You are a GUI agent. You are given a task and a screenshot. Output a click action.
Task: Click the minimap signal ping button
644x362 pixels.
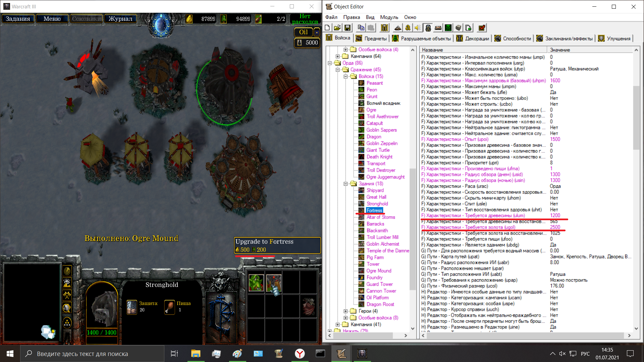click(x=67, y=271)
